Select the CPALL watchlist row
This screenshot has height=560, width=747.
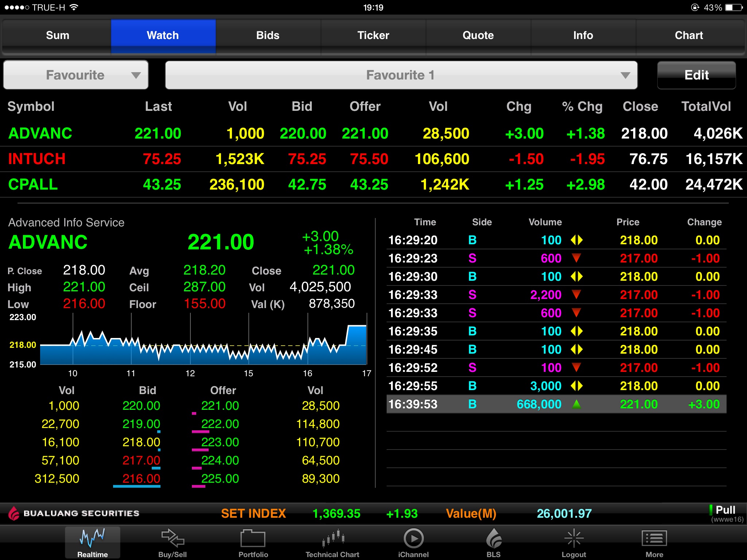point(373,184)
